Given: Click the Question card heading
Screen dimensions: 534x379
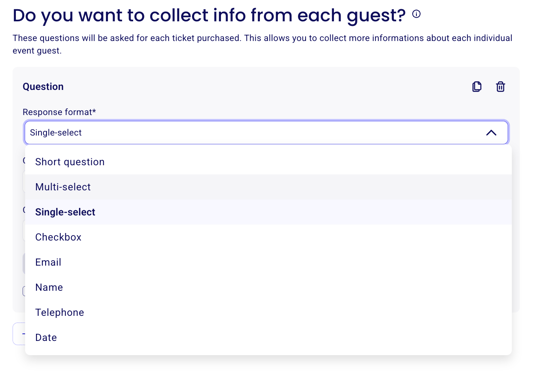Looking at the screenshot, I should coord(43,86).
